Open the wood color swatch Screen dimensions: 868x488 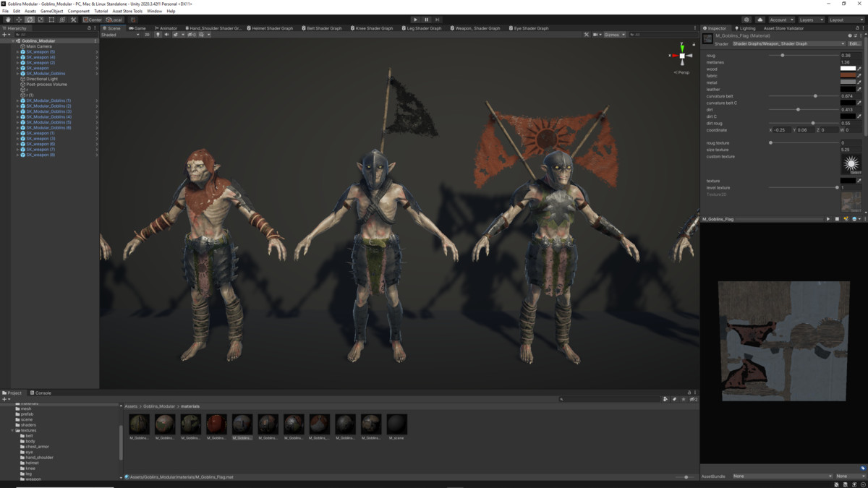coord(848,69)
